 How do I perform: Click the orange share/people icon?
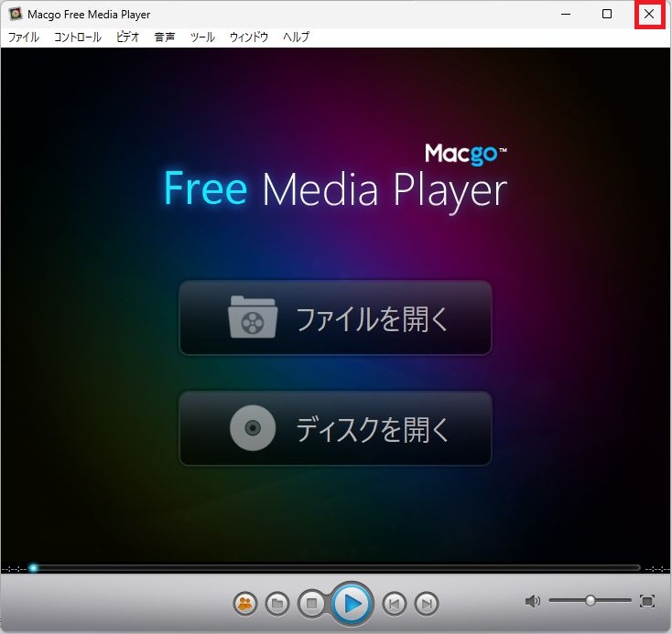244,604
